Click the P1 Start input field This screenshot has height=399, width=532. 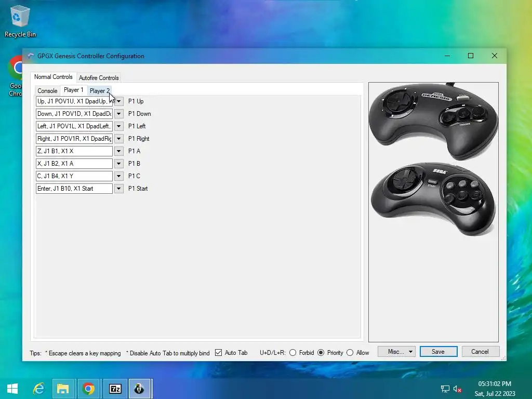(74, 188)
